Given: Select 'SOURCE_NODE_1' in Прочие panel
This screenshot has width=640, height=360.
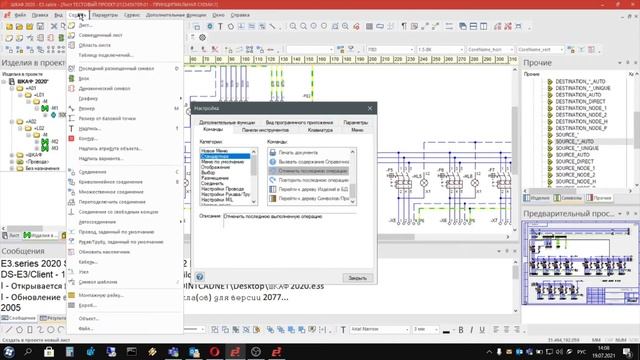Looking at the screenshot, I should pos(575,168).
